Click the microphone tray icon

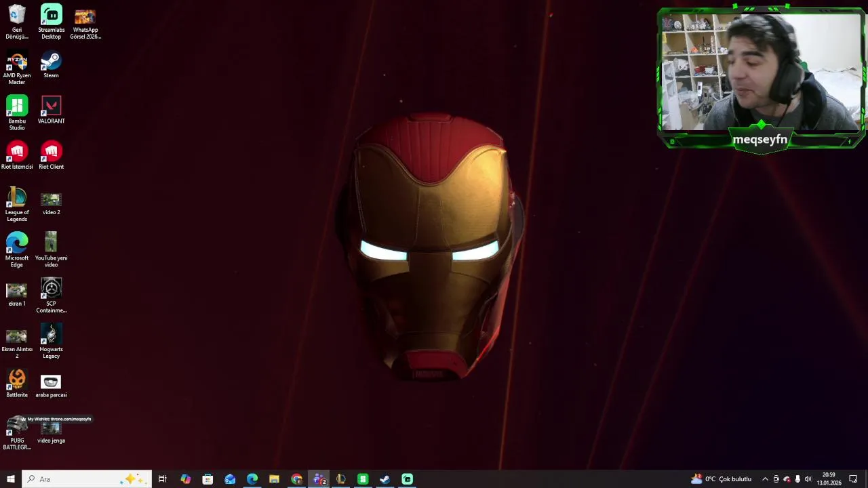point(797,479)
